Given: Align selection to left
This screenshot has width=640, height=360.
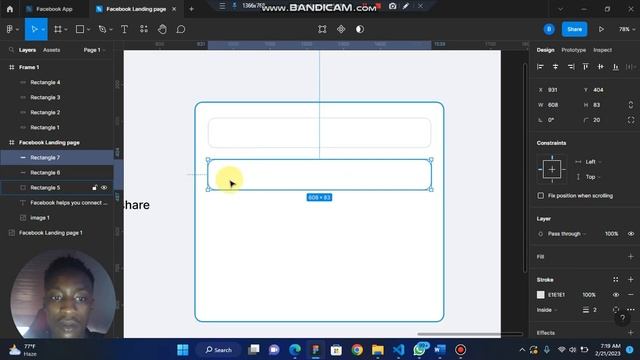Looking at the screenshot, I should pyautogui.click(x=540, y=67).
